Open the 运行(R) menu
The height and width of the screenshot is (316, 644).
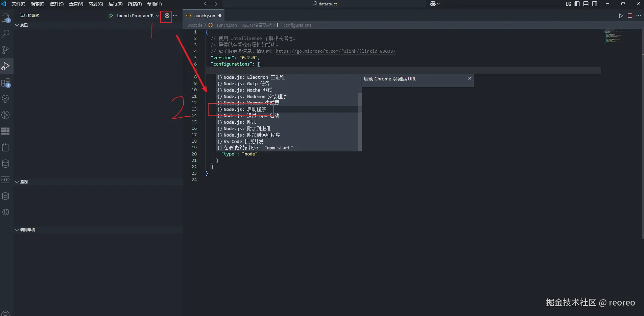coord(115,4)
